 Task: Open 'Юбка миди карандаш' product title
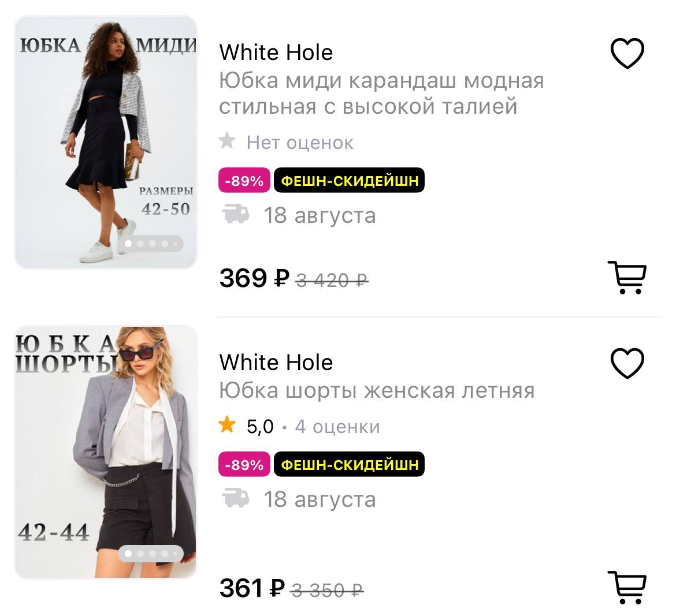click(x=381, y=94)
